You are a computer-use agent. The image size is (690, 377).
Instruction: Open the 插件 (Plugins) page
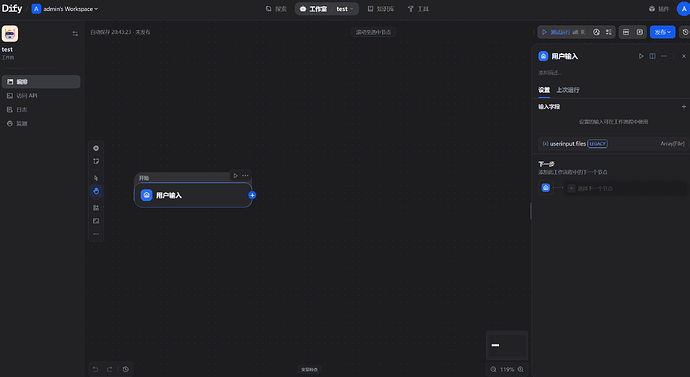[x=659, y=9]
